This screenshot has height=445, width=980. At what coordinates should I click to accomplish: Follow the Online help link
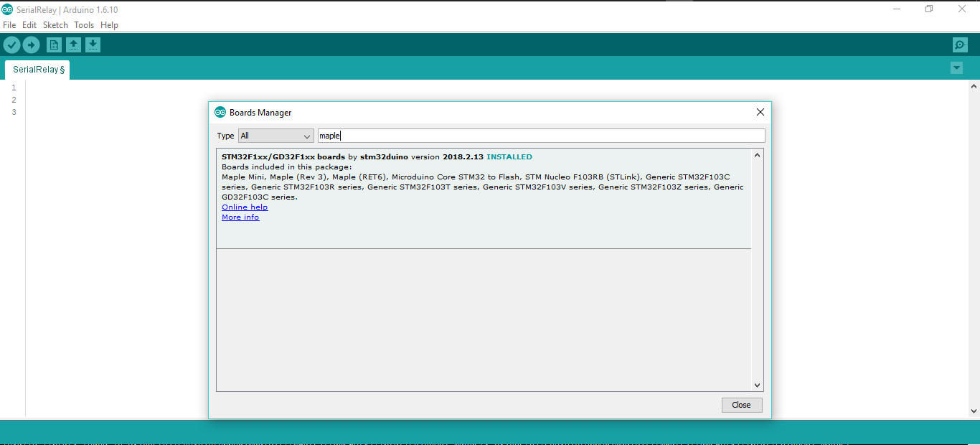click(245, 207)
